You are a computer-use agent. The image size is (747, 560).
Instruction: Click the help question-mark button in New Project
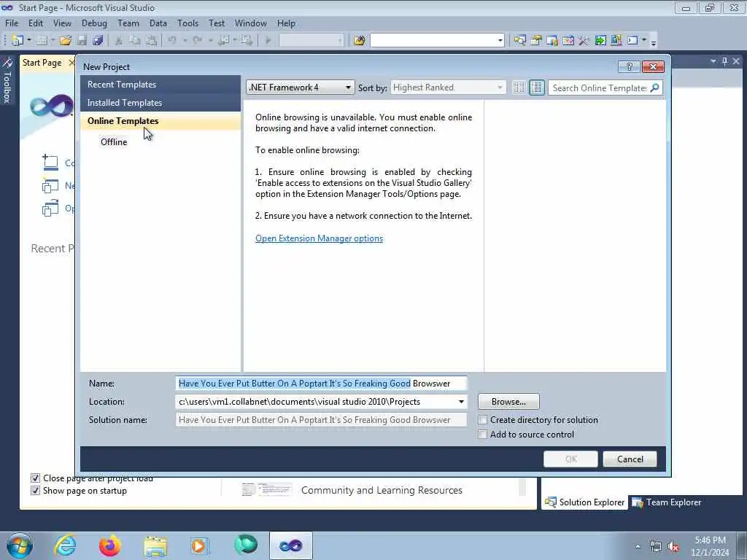(x=629, y=66)
